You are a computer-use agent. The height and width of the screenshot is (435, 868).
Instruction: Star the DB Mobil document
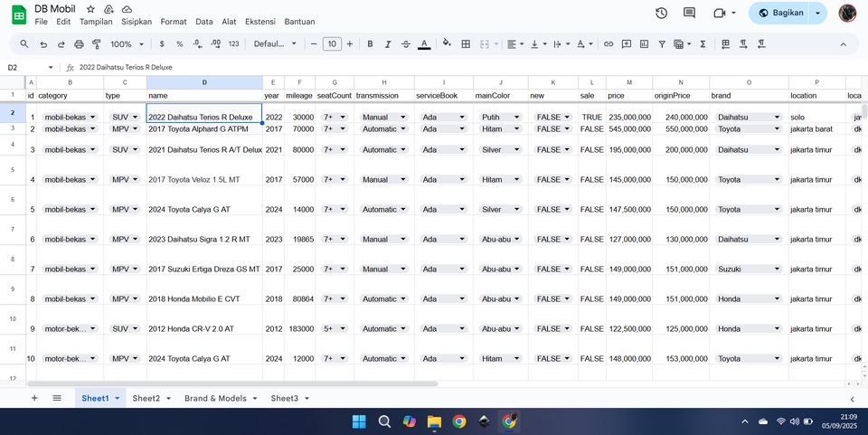click(90, 9)
